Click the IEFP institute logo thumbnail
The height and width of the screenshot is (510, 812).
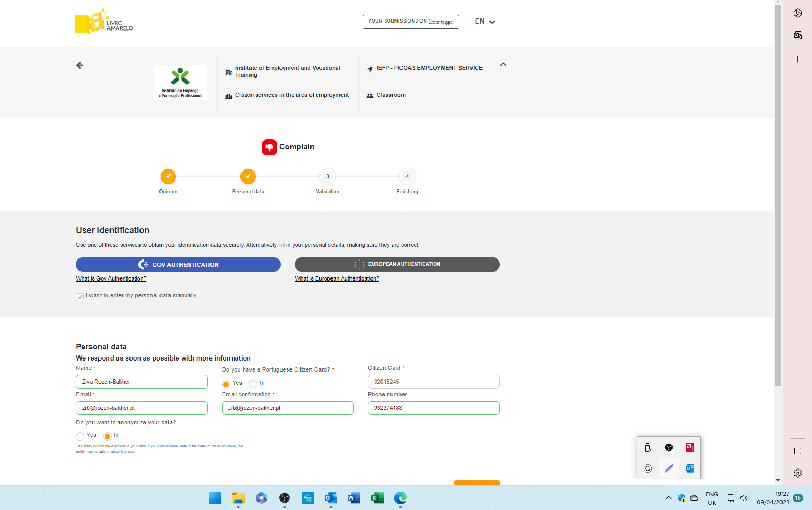click(181, 82)
